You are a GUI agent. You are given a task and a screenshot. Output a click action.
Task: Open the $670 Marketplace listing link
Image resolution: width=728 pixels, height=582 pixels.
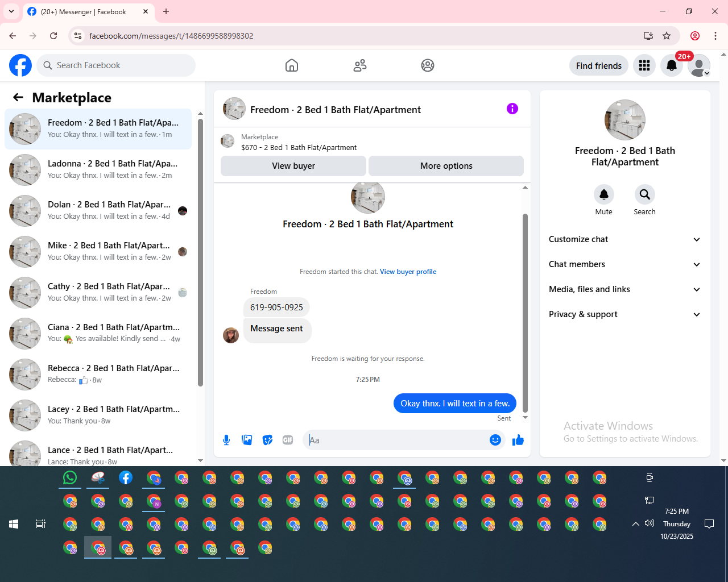(x=299, y=147)
